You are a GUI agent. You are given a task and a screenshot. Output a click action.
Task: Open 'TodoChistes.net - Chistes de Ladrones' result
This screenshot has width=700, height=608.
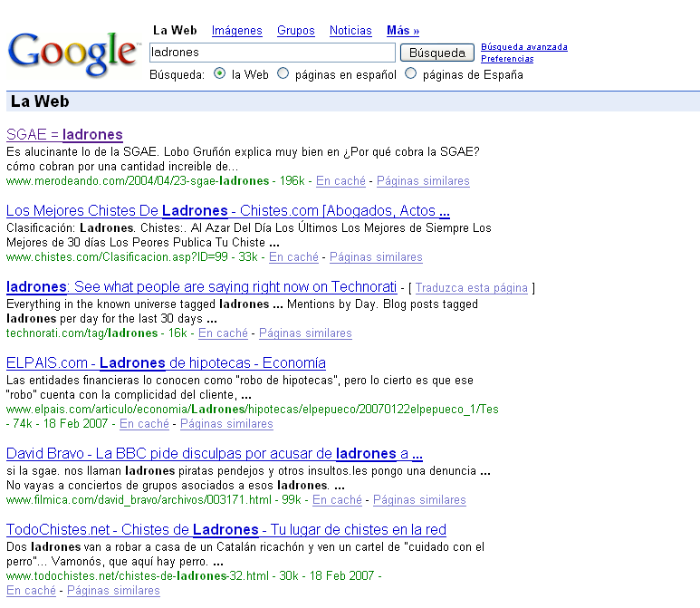pyautogui.click(x=226, y=529)
